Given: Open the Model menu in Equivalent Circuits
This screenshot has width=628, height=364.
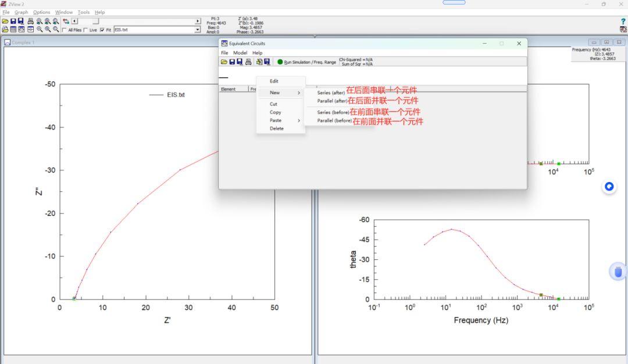Looking at the screenshot, I should click(240, 53).
